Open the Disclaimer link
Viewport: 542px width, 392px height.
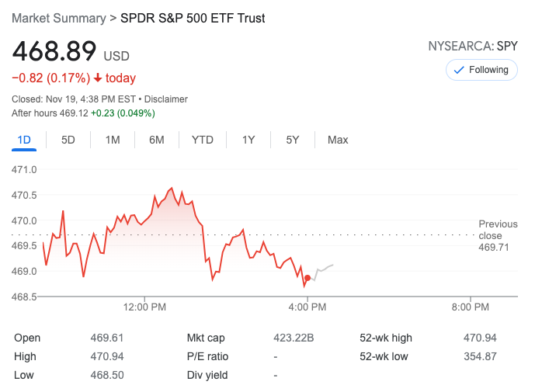coord(166,99)
